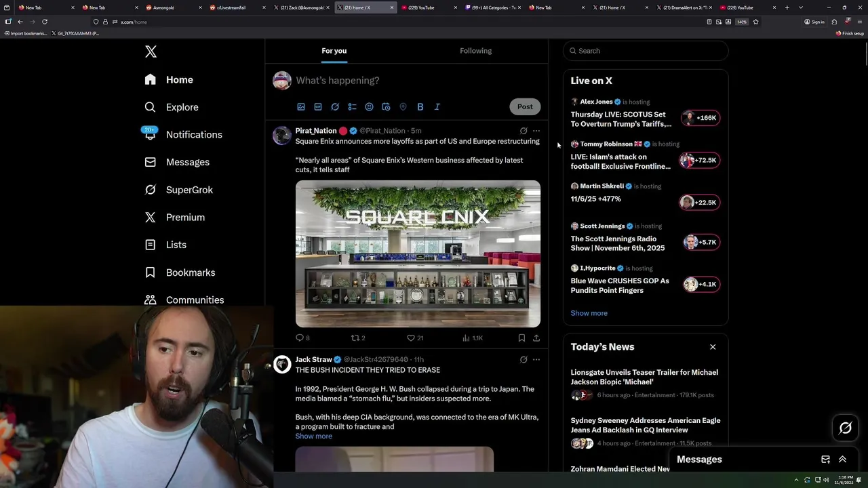Switch to All Categories Twitch browser tab
Image resolution: width=868 pixels, height=488 pixels.
click(493, 7)
